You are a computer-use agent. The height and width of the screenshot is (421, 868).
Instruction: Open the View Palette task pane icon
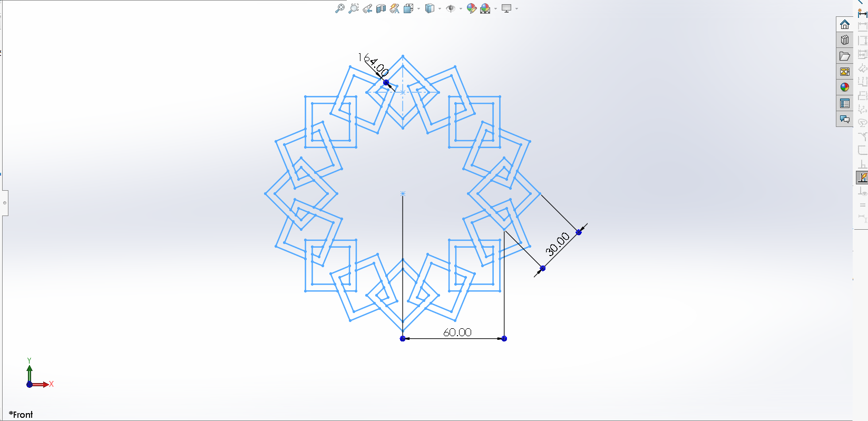click(844, 72)
